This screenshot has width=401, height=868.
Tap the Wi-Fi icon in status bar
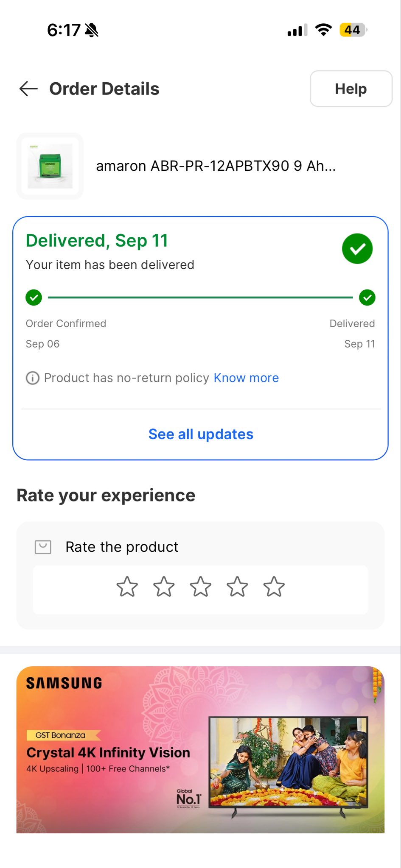(x=323, y=30)
